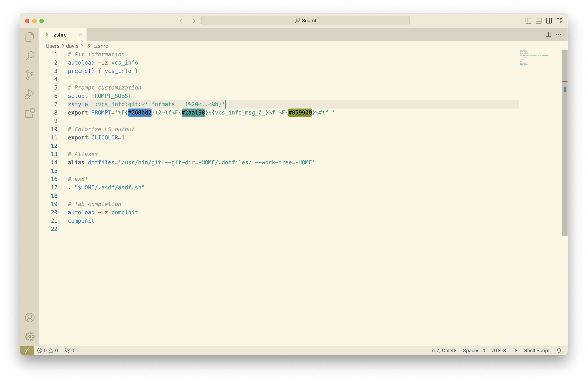Go forward with the right arrow
This screenshot has width=588, height=382.
pos(193,21)
